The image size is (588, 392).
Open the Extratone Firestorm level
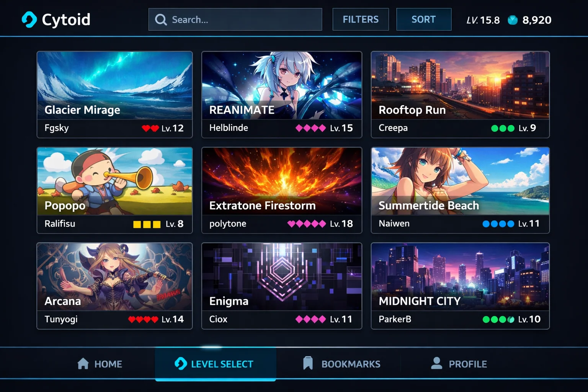click(282, 190)
